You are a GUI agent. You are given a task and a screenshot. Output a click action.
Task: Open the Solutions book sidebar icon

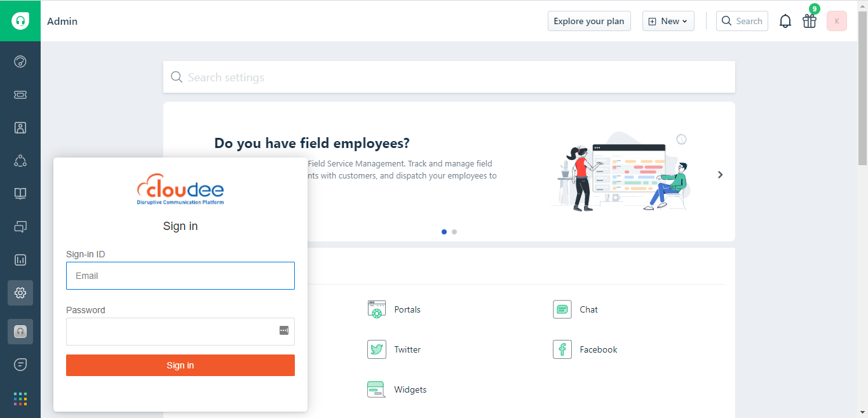tap(20, 194)
